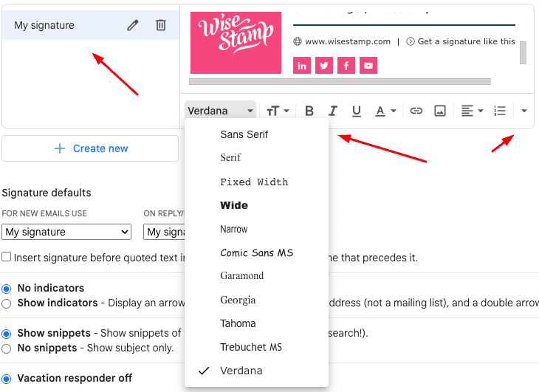The height and width of the screenshot is (392, 539).
Task: Choose Comic Sans MS from the font list
Action: coord(256,252)
